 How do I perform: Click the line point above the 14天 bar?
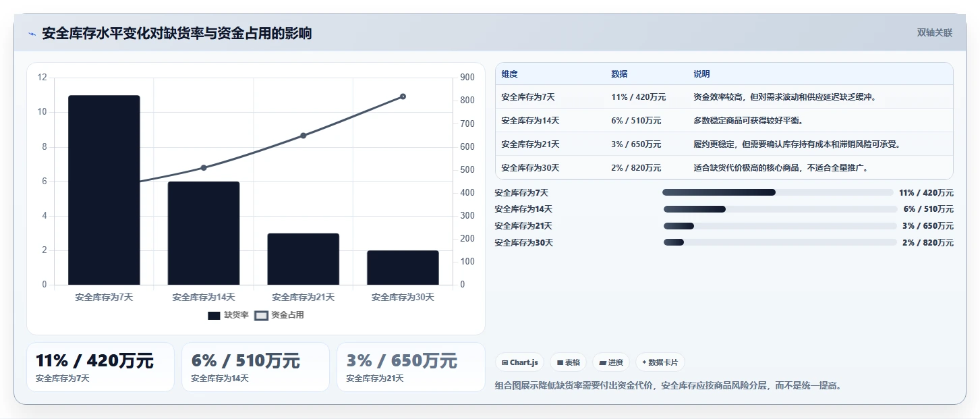204,167
